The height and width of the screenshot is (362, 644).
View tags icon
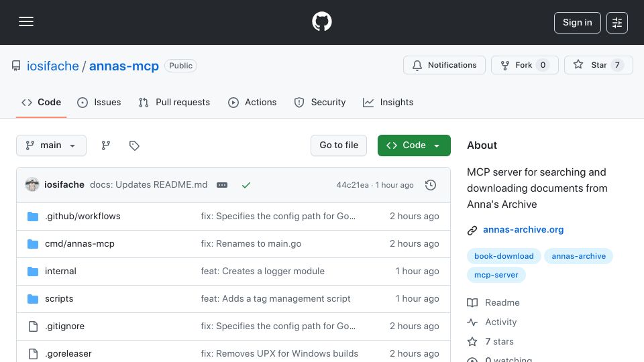click(x=134, y=145)
